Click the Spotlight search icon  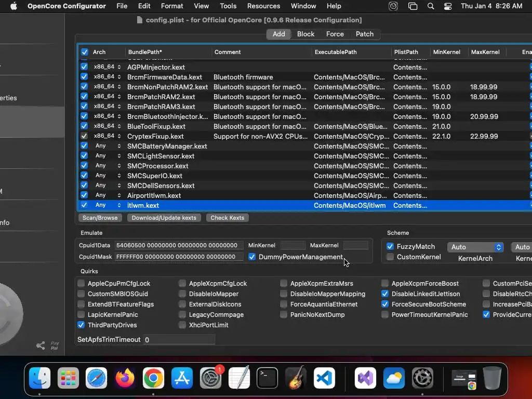[431, 6]
